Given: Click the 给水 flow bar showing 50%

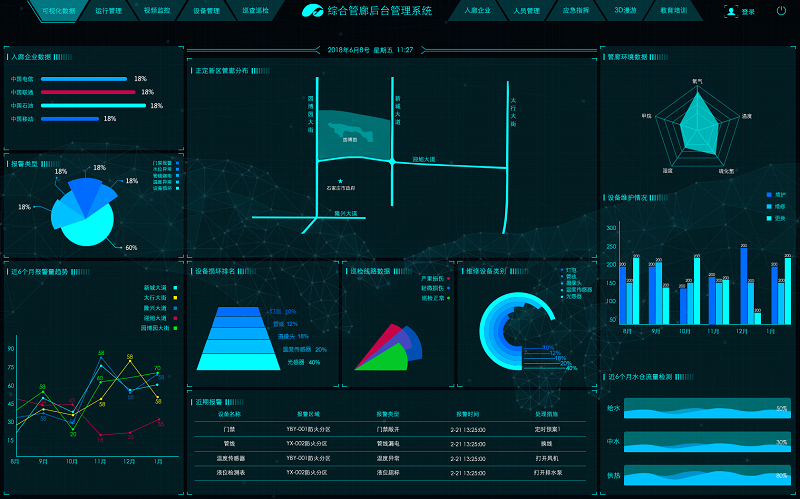Looking at the screenshot, I should click(706, 409).
